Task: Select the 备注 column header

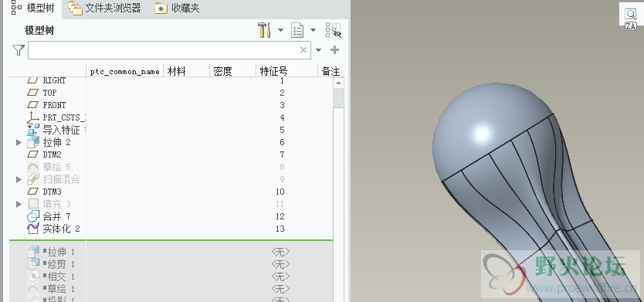Action: [x=330, y=71]
